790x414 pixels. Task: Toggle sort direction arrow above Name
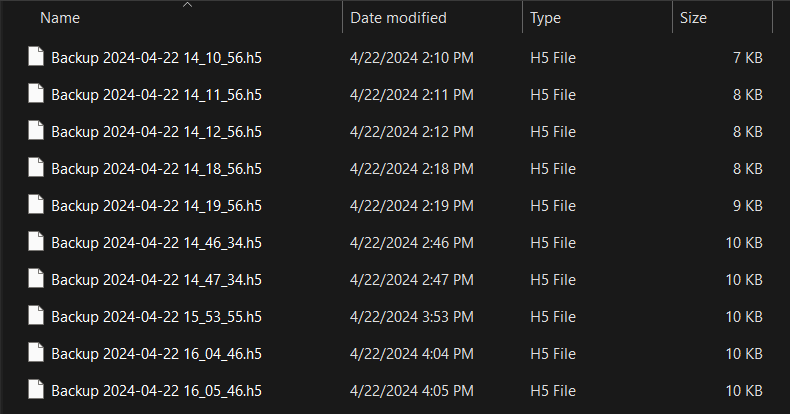tap(187, 5)
